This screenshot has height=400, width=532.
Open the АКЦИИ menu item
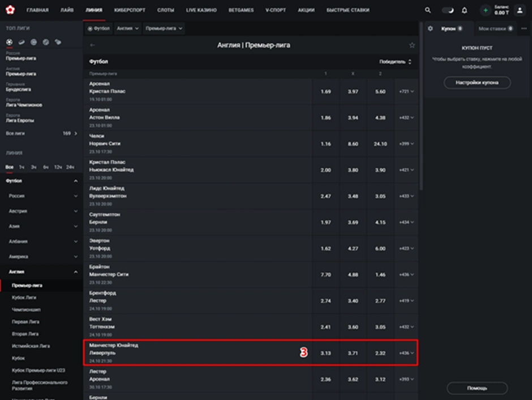pyautogui.click(x=306, y=10)
